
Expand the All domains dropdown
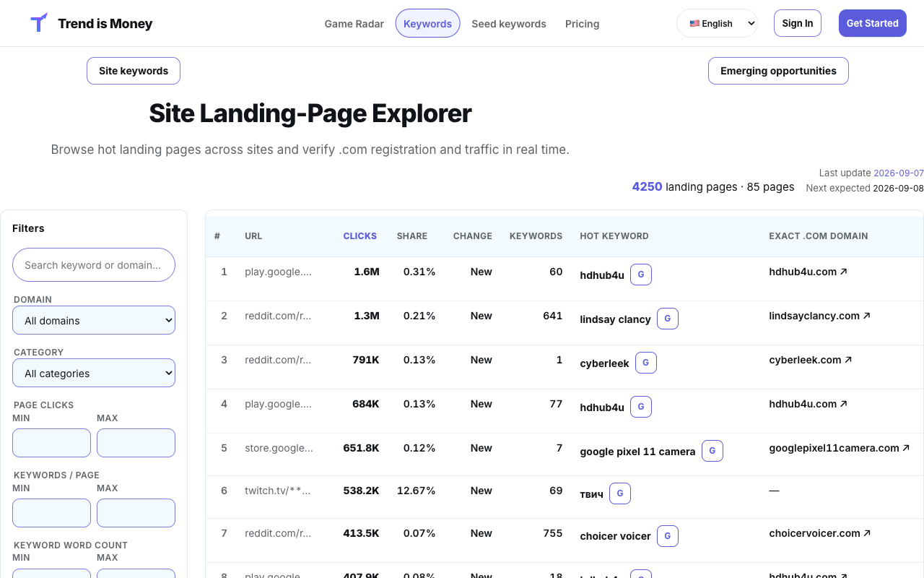[x=94, y=320]
